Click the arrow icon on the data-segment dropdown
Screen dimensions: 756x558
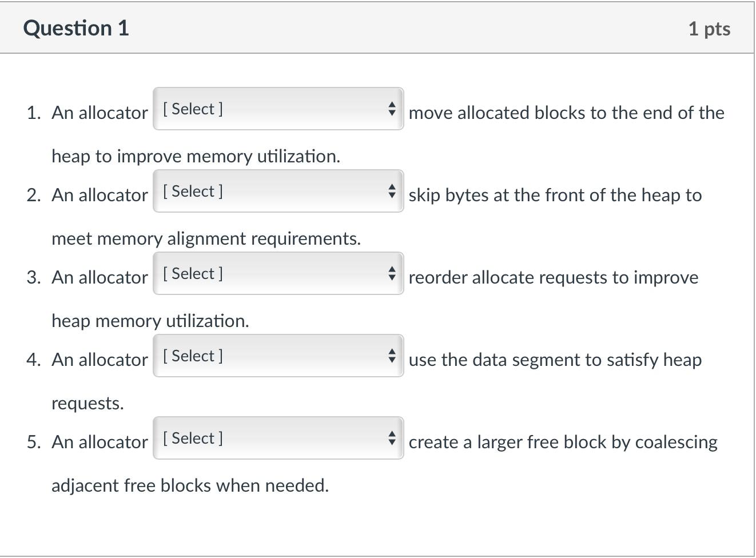point(392,356)
